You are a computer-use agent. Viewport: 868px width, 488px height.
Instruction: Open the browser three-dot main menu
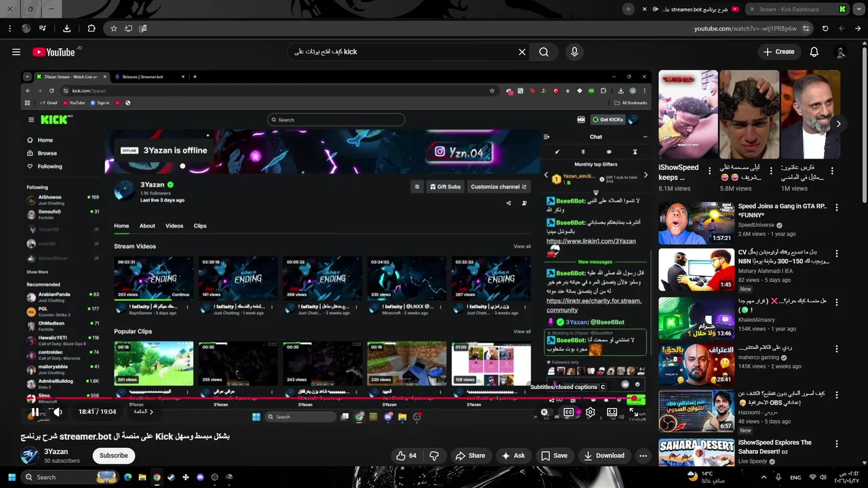[x=9, y=28]
